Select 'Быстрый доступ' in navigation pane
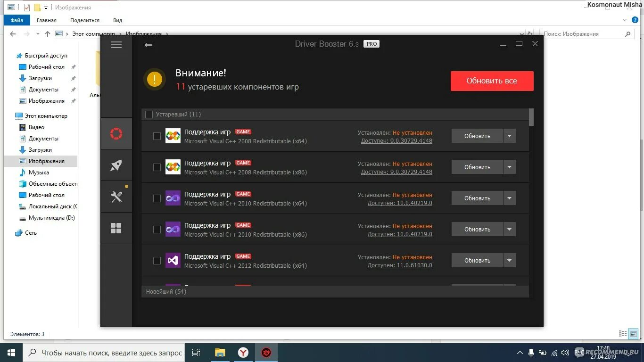The image size is (644, 362). tap(46, 56)
